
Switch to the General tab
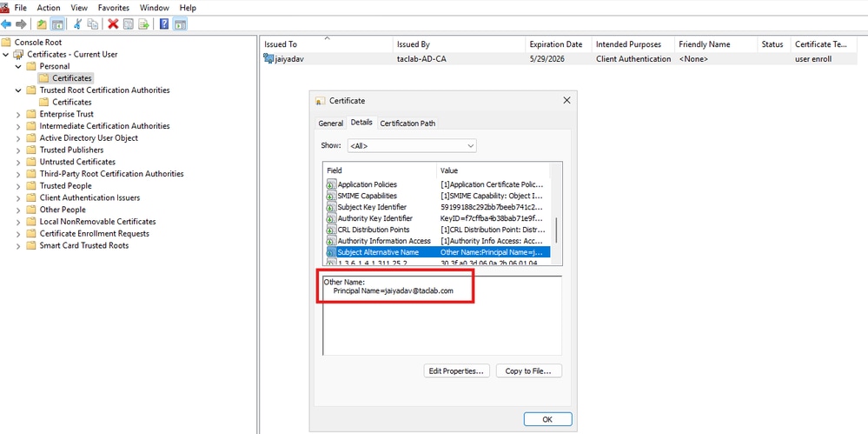pos(330,123)
